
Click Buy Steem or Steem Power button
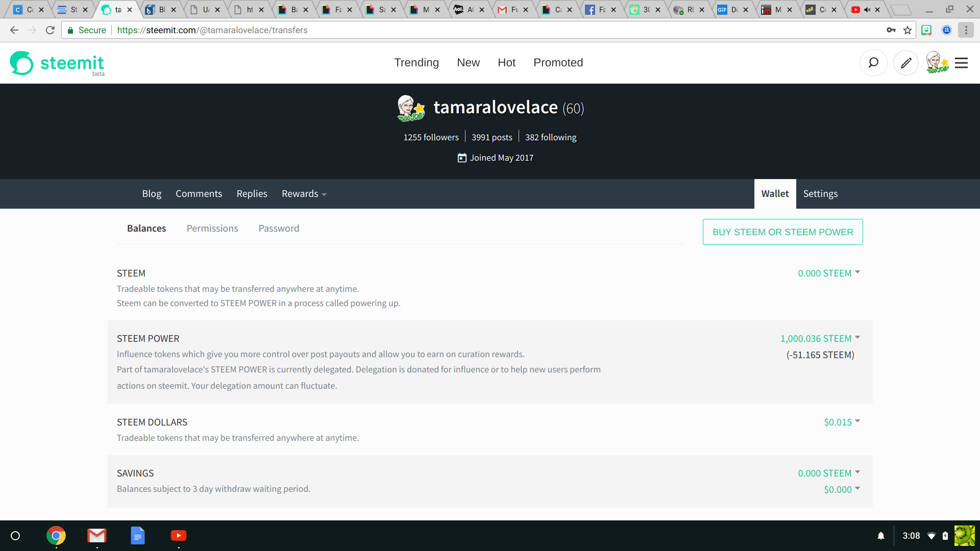pos(782,232)
